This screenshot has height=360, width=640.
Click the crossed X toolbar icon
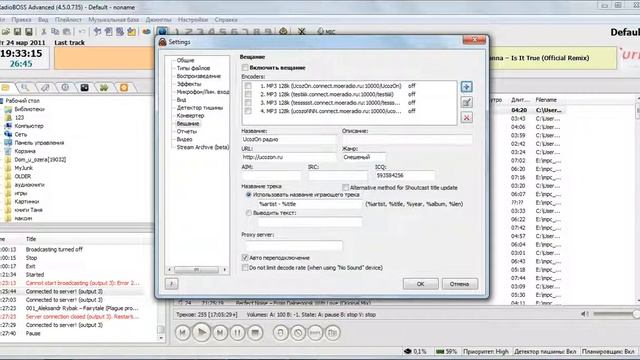(301, 31)
